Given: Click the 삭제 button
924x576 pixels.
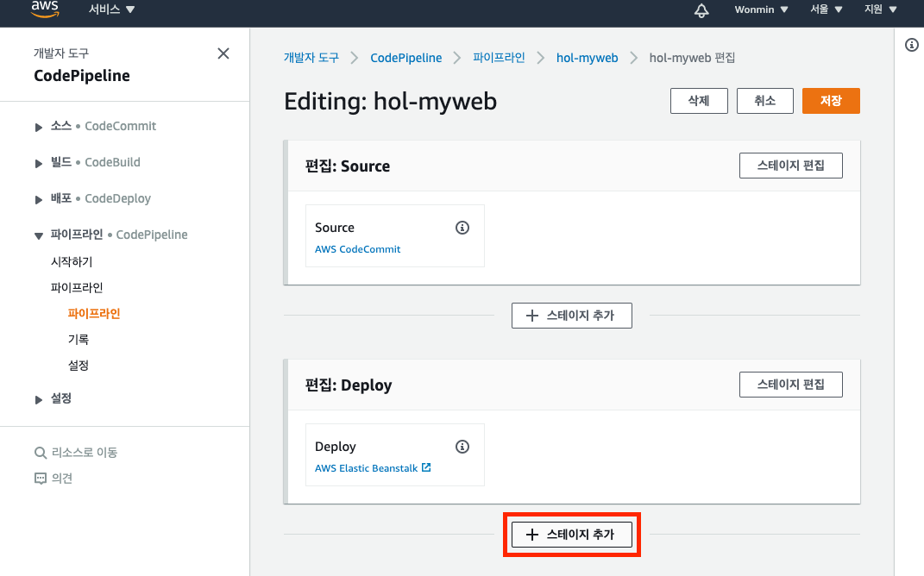Looking at the screenshot, I should coord(699,101).
